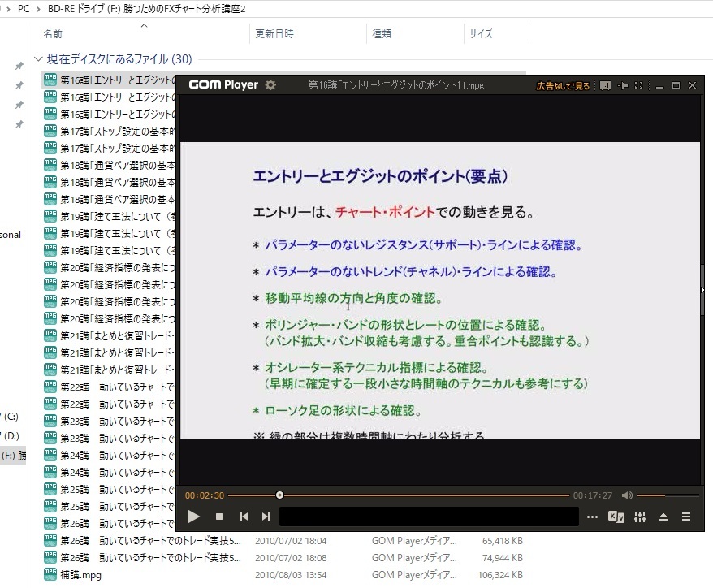Click date 2010/08/03 13:54 cell
Screen dimensions: 713x588
pyautogui.click(x=291, y=575)
